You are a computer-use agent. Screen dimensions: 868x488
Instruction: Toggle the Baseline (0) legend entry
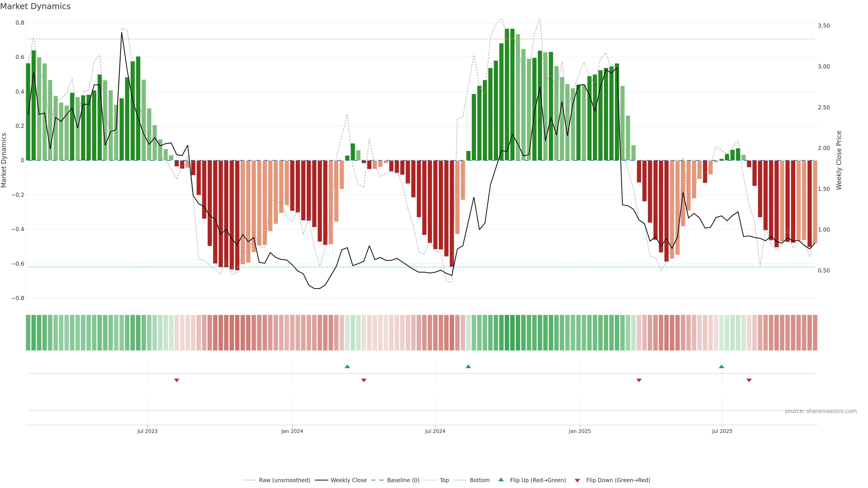(x=403, y=480)
